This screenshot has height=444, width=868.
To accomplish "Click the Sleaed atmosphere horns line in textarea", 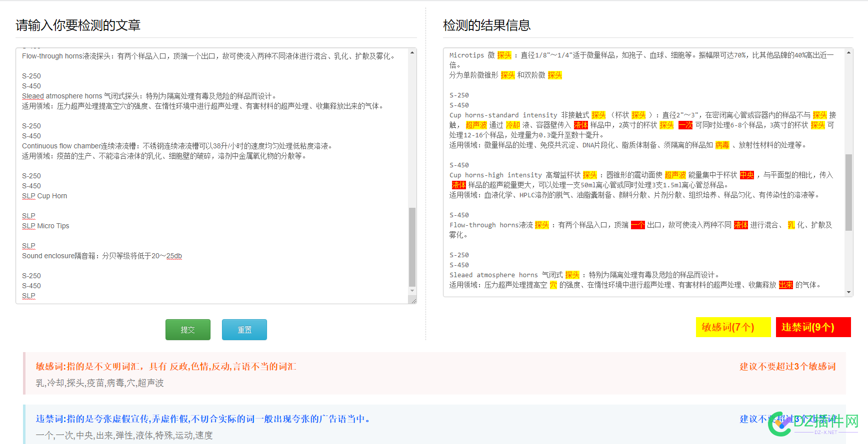I will (x=150, y=96).
